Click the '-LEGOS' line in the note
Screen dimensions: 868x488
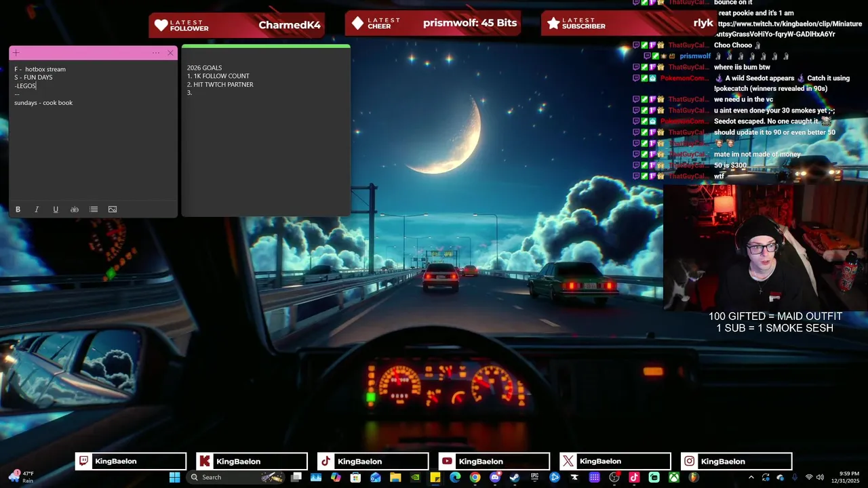(25, 86)
